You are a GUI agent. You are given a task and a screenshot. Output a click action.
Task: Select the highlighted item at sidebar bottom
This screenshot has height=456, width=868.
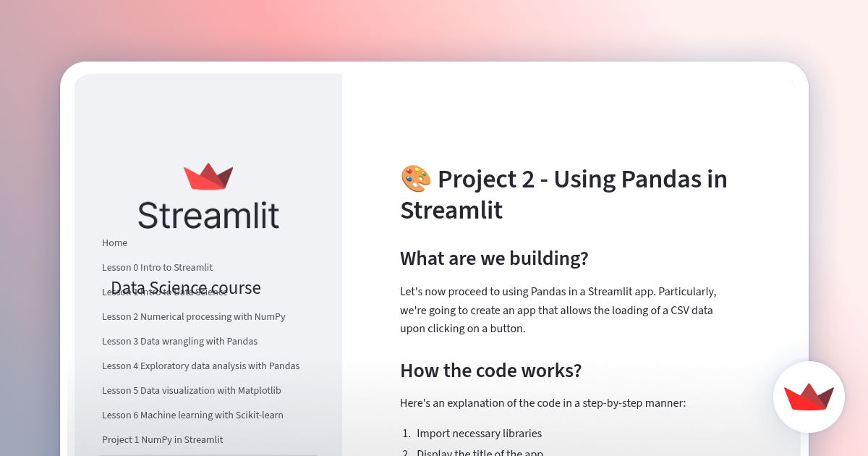[208, 455]
